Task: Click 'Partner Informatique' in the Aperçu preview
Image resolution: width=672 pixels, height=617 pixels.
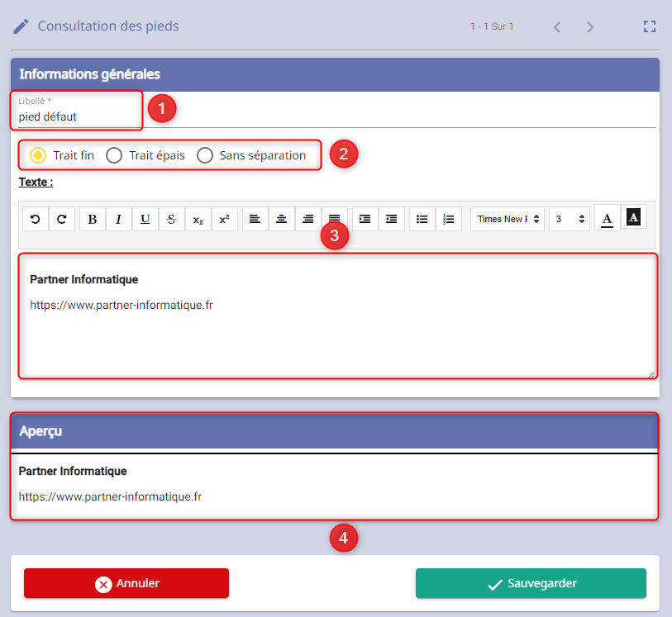Action: coord(73,471)
